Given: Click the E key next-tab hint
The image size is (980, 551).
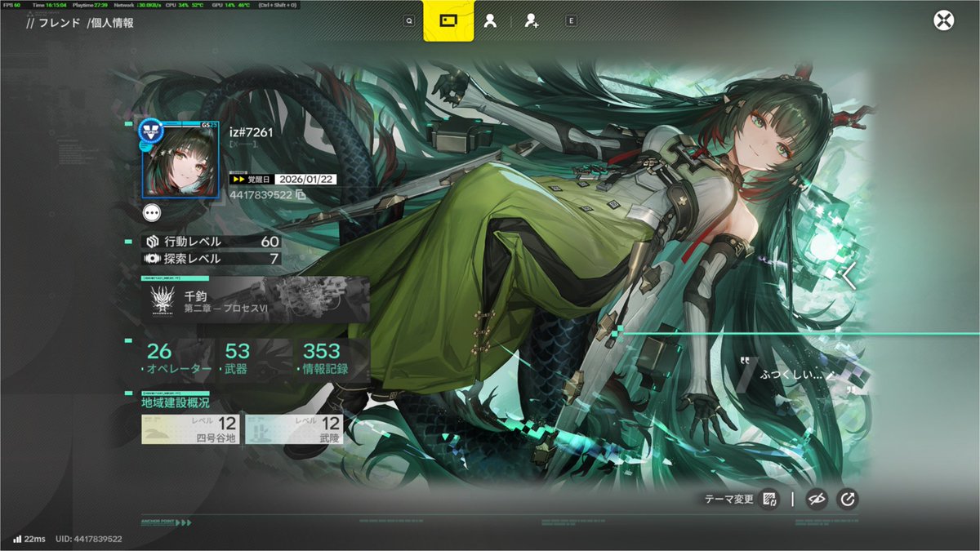Looking at the screenshot, I should [571, 21].
